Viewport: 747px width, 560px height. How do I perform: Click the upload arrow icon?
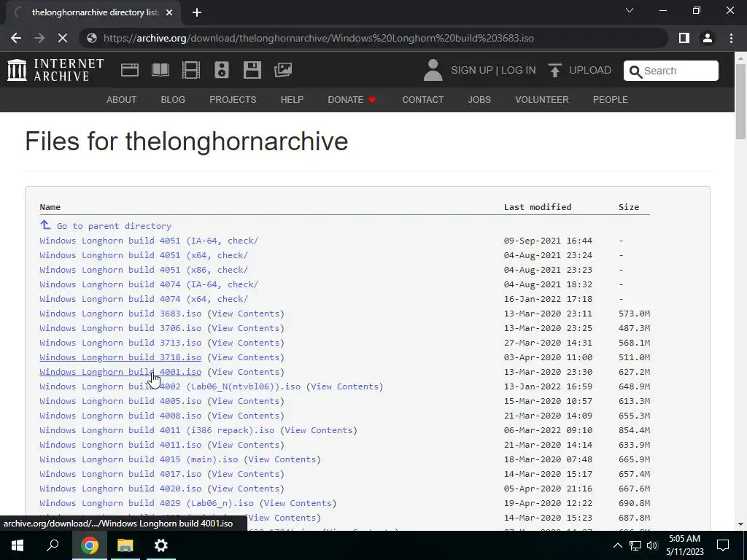coord(554,71)
